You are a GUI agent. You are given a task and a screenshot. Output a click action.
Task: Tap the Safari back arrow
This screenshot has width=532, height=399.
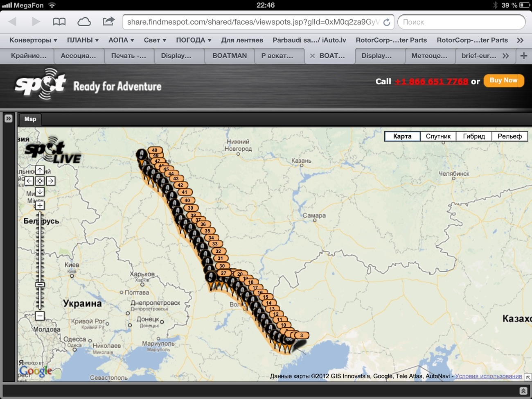(x=12, y=22)
